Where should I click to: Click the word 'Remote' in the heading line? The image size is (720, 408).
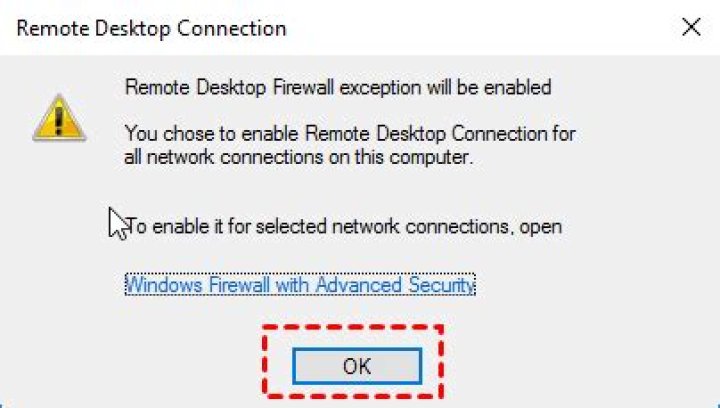pyautogui.click(x=155, y=88)
